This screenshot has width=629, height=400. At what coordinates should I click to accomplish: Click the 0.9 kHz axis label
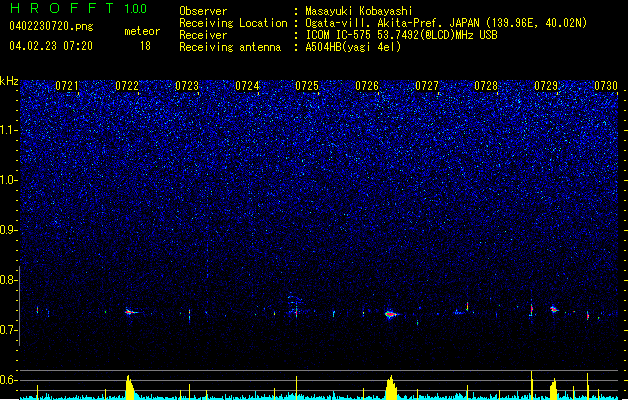click(9, 230)
